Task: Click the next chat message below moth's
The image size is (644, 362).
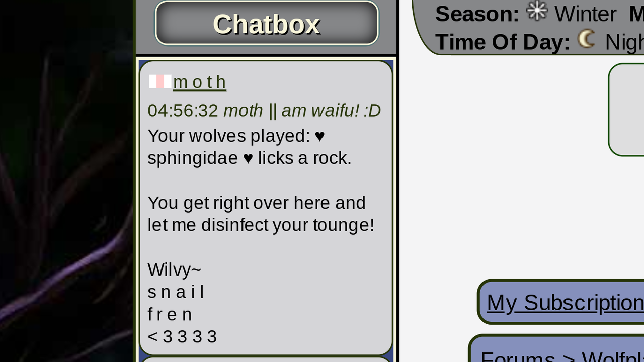Action: click(266, 359)
